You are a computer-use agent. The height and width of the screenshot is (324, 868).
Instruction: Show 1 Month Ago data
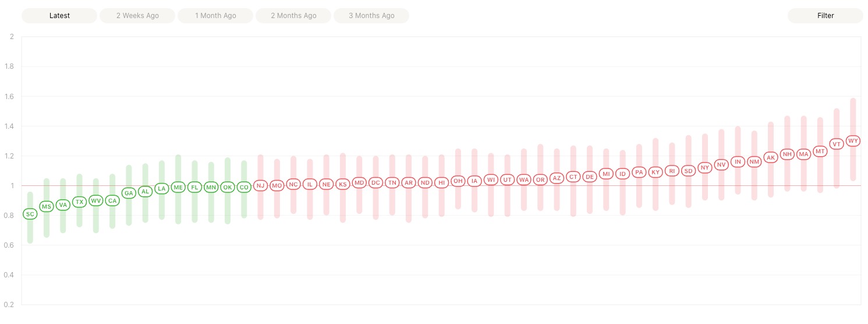(x=215, y=16)
